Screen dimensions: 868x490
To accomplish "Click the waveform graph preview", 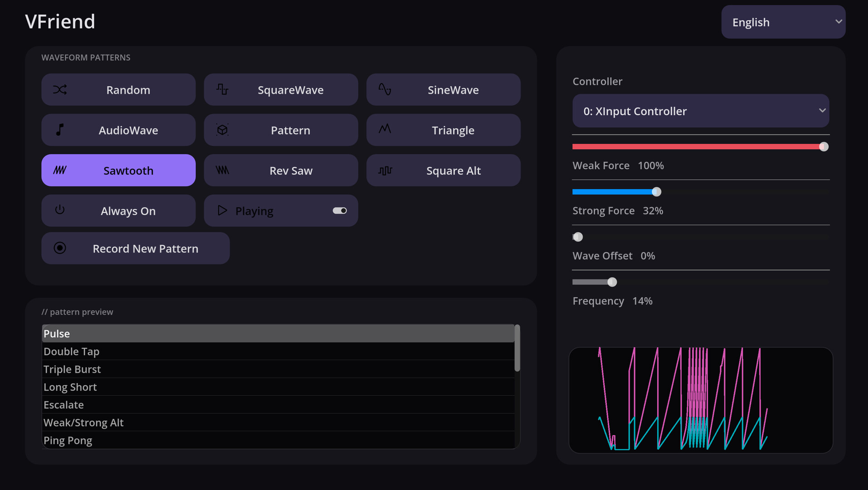I will click(x=701, y=400).
